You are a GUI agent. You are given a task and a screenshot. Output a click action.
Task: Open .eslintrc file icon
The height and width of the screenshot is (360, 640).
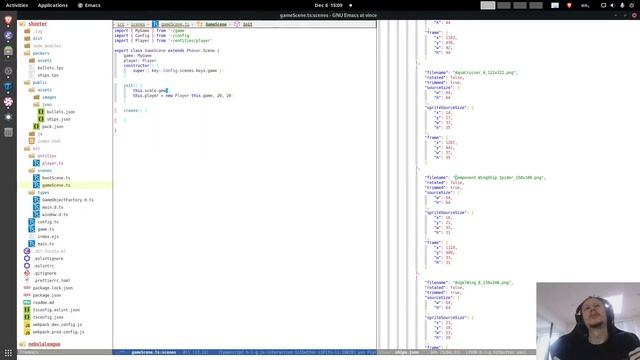(x=27, y=266)
